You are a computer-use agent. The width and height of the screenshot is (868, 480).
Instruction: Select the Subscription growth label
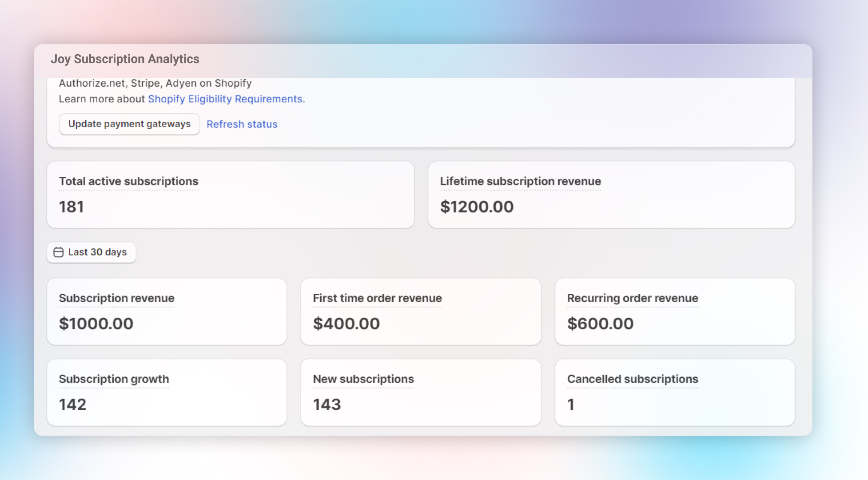114,379
